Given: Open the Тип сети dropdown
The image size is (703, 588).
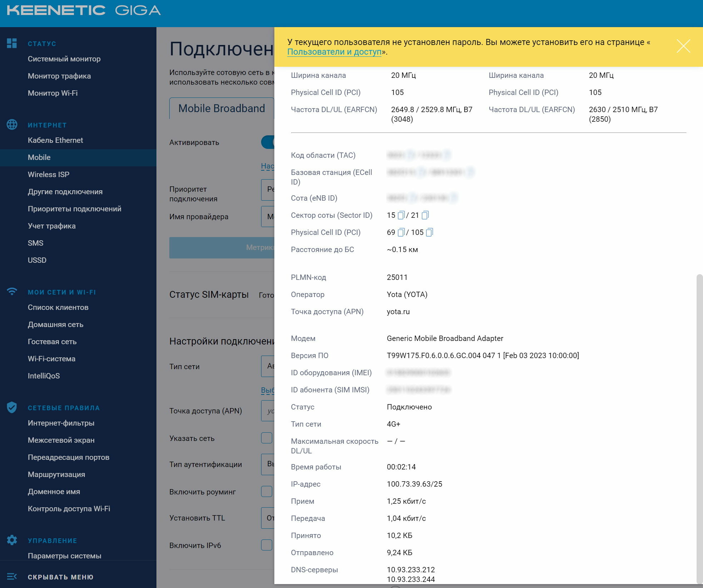Looking at the screenshot, I should (268, 366).
